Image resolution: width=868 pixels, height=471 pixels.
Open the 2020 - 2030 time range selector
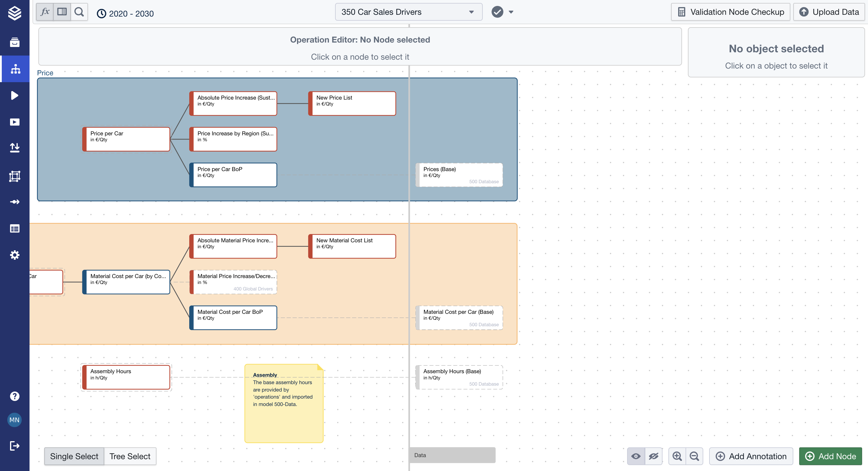125,14
